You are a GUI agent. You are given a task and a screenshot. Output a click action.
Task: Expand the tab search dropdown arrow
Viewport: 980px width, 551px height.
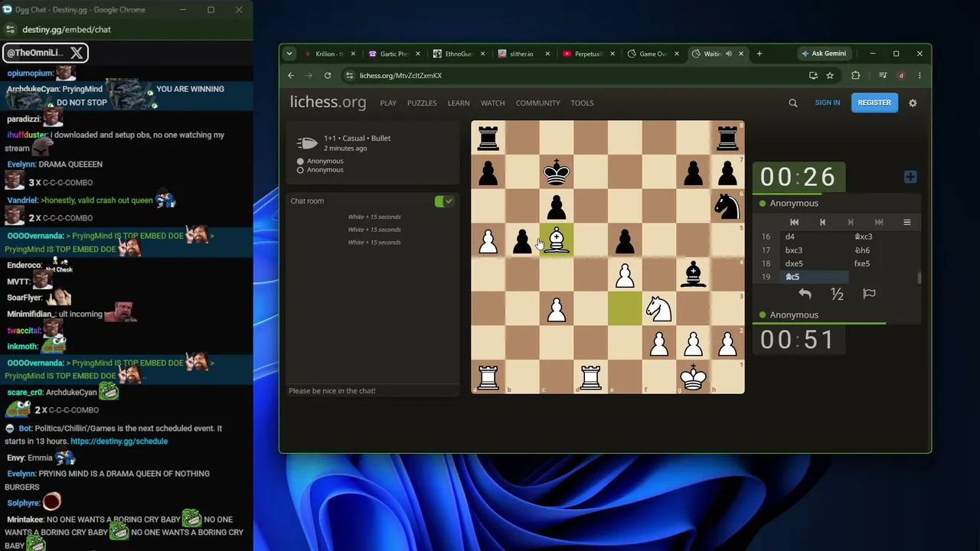coord(289,54)
